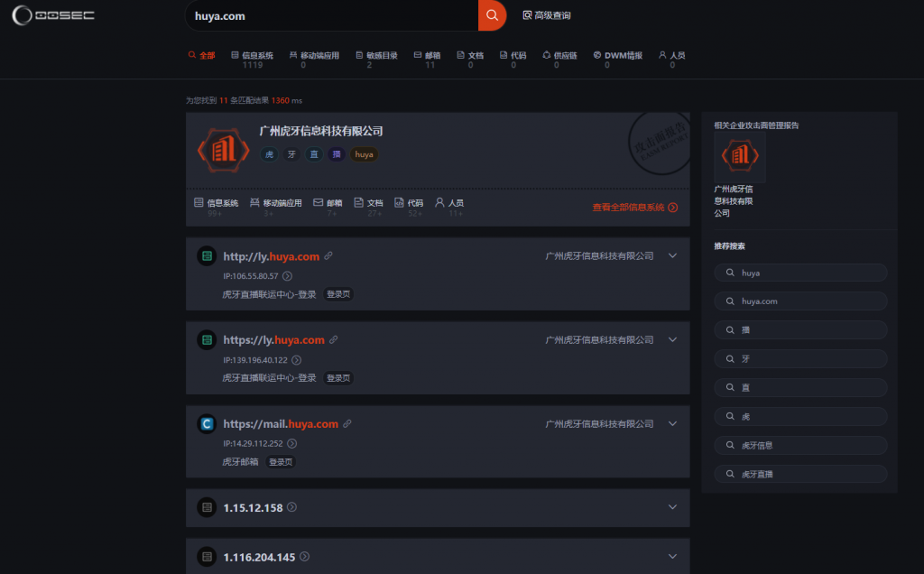Screen dimensions: 924x574
Task: Switch to DWM情报 tab
Action: (617, 60)
